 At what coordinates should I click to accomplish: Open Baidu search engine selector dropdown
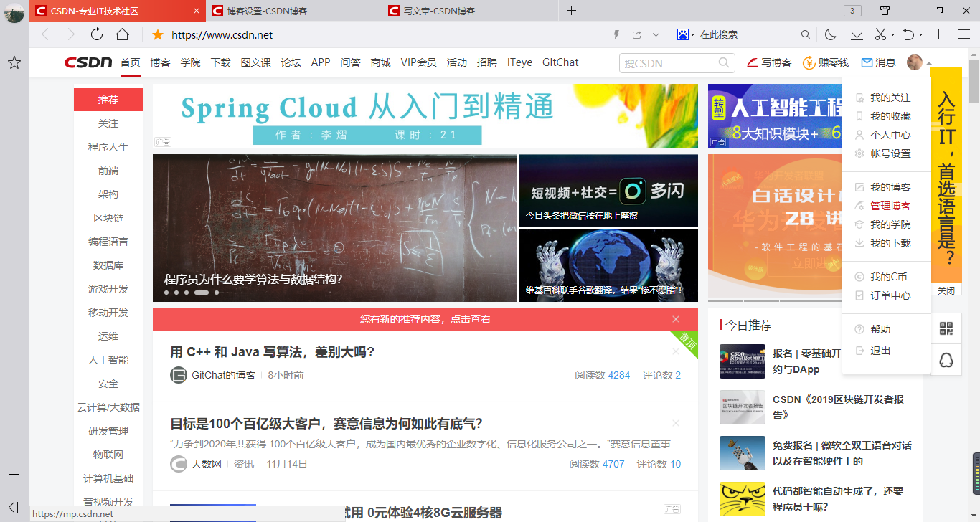pos(685,34)
